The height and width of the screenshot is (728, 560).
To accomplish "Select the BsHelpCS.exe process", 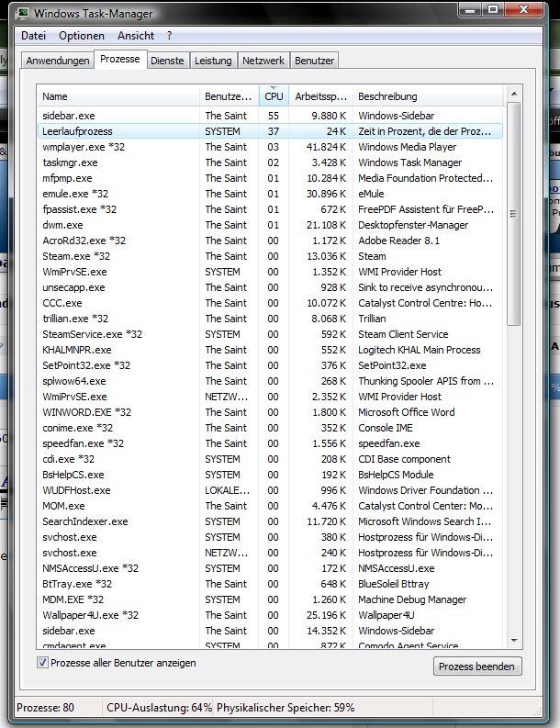I will click(270, 475).
